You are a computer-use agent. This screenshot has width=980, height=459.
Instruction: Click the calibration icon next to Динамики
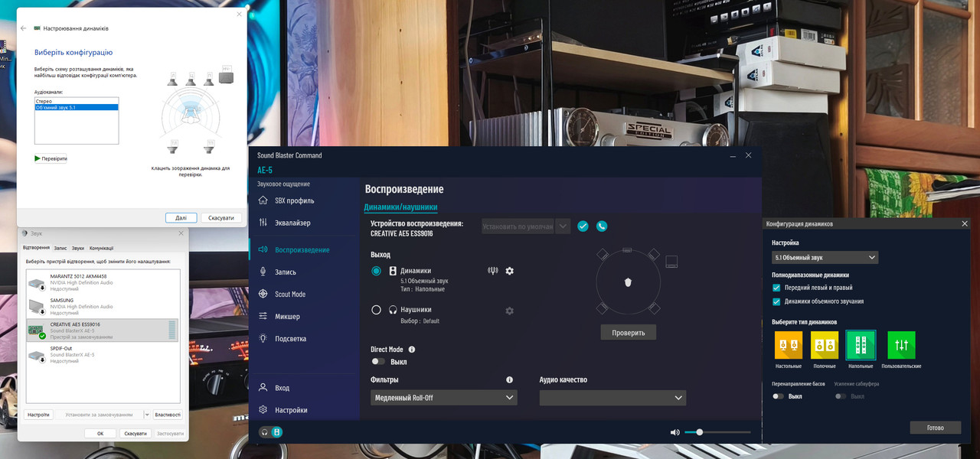[x=492, y=270]
